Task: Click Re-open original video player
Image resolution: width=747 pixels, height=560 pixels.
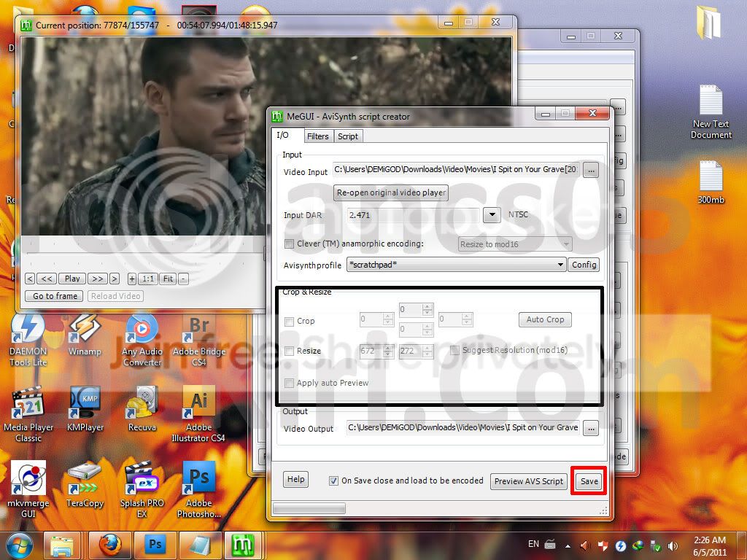Action: pos(391,192)
